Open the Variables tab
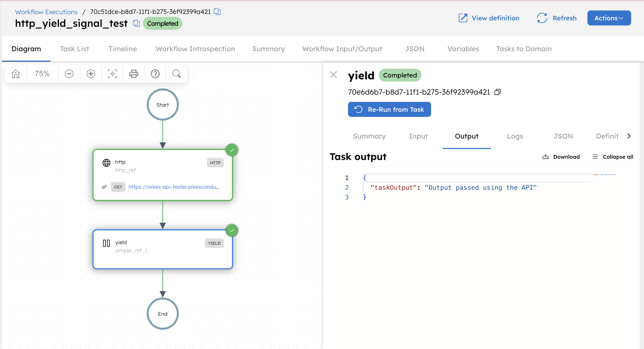644x349 pixels. pos(463,49)
